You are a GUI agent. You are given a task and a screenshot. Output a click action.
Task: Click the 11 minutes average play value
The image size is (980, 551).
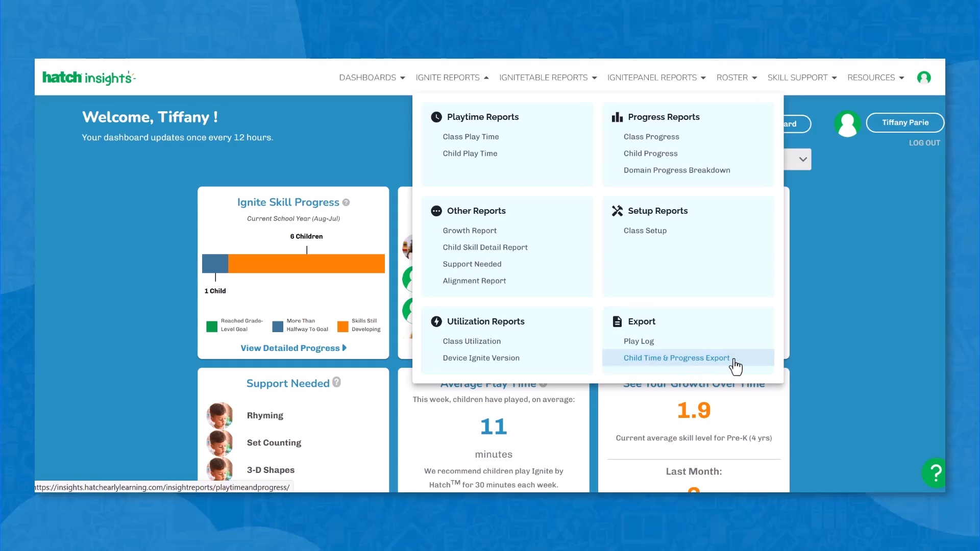(x=494, y=427)
